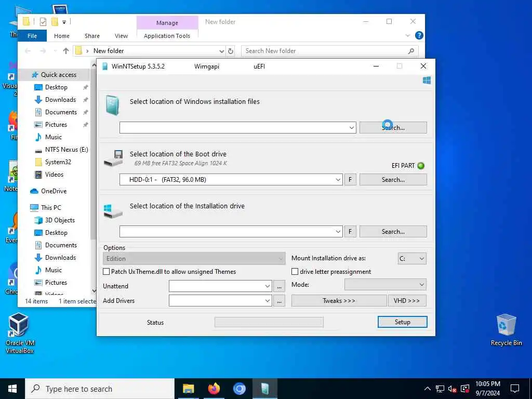The image size is (532, 399).
Task: Click the Installation drive Windows icon
Action: [113, 211]
